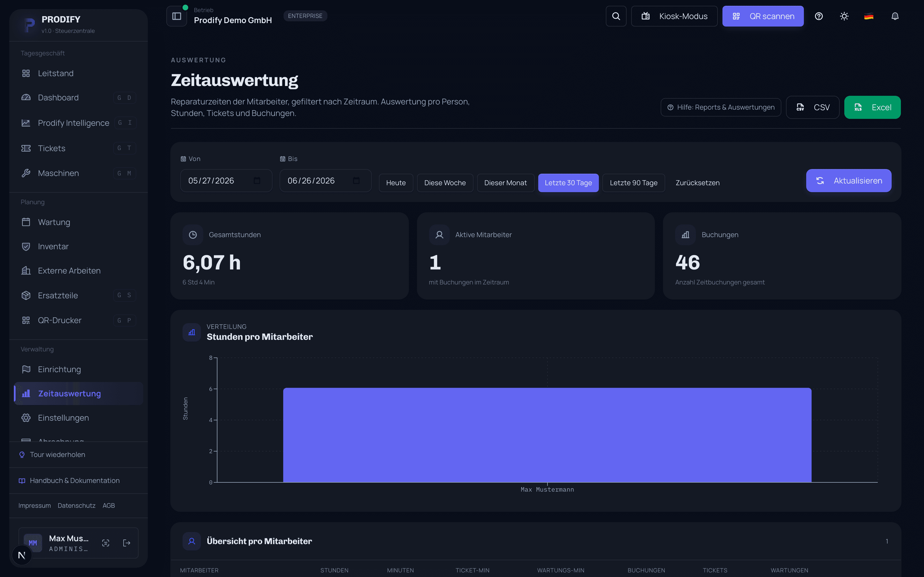The width and height of the screenshot is (924, 577).
Task: Open notifications bell icon
Action: [x=895, y=16]
